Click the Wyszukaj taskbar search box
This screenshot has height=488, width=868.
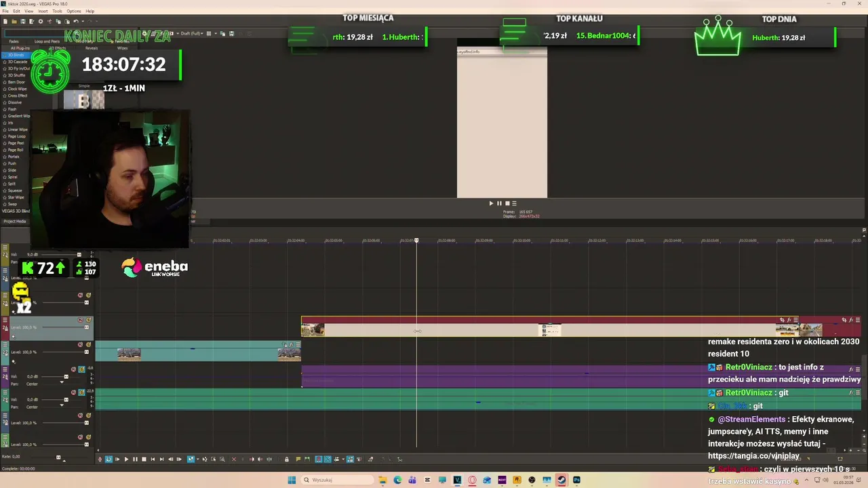pyautogui.click(x=337, y=480)
